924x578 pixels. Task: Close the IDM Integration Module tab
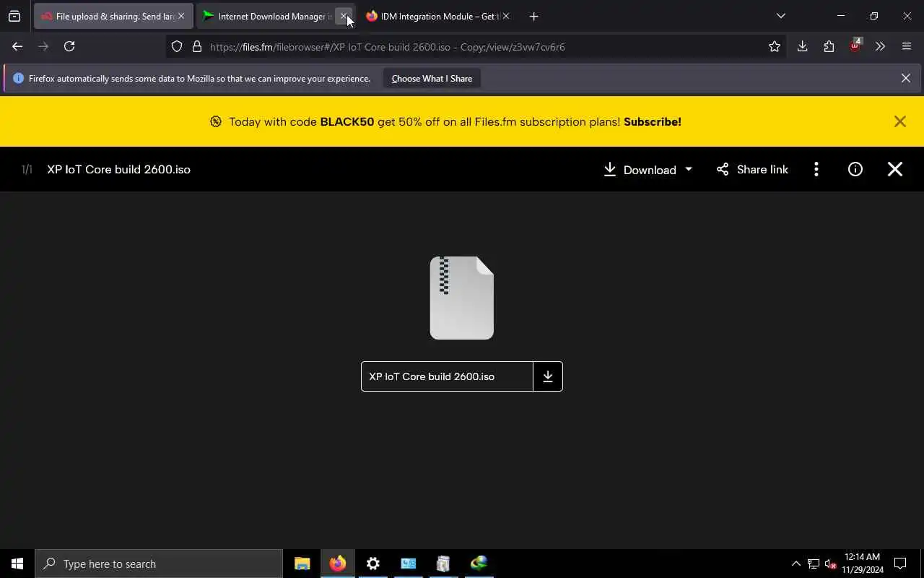(506, 16)
